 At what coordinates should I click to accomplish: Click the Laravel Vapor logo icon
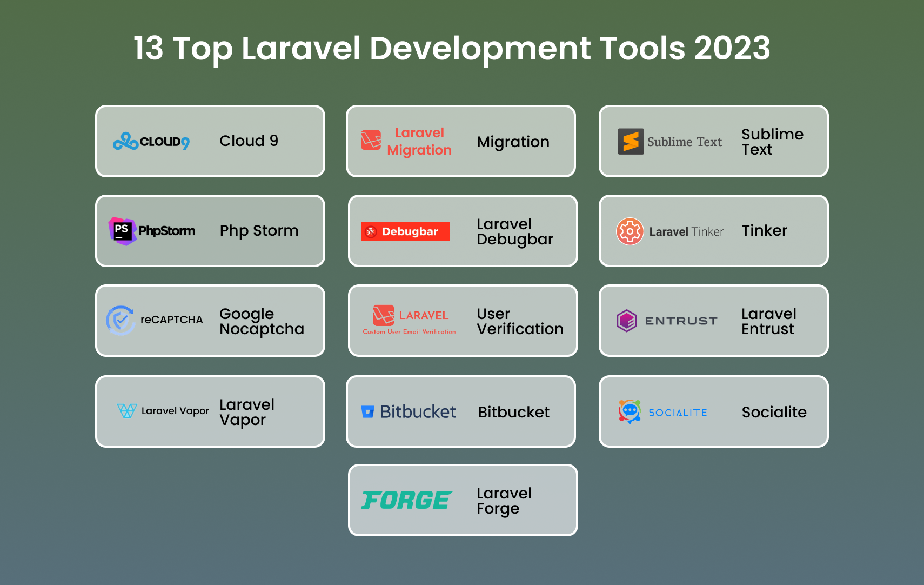pyautogui.click(x=127, y=411)
